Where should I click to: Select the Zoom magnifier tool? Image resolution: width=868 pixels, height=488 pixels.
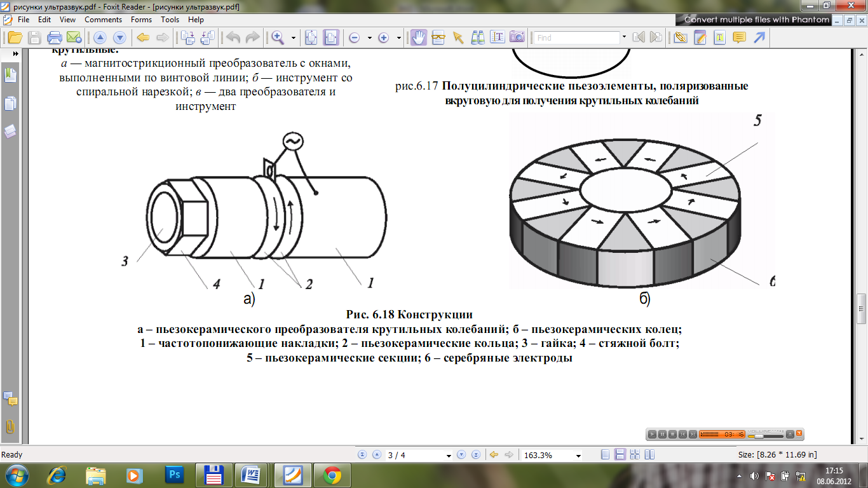[x=278, y=37]
